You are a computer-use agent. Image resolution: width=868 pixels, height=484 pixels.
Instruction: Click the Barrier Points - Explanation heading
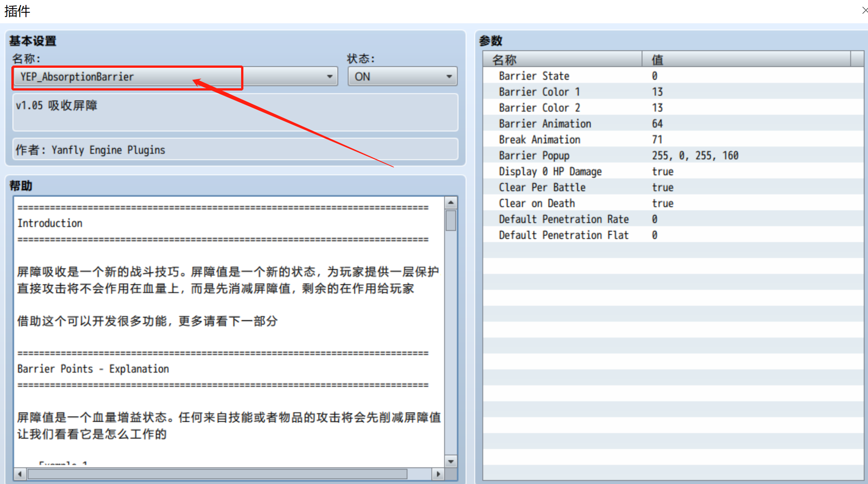click(x=93, y=368)
